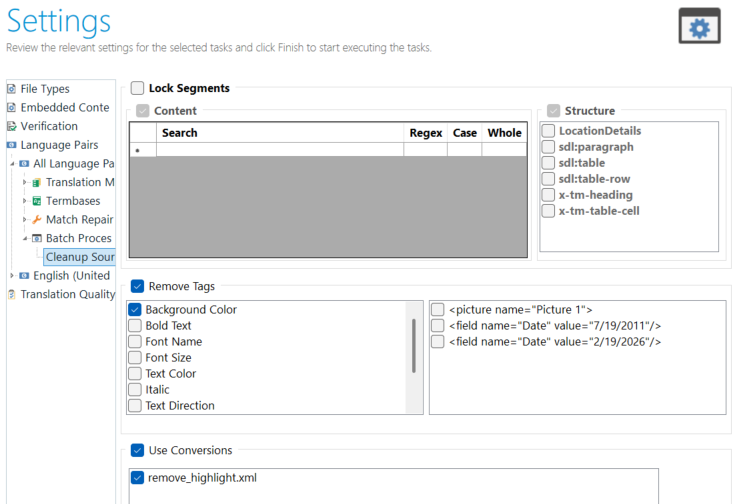Click the settings gear window icon
This screenshot has height=504, width=737.
(x=699, y=26)
